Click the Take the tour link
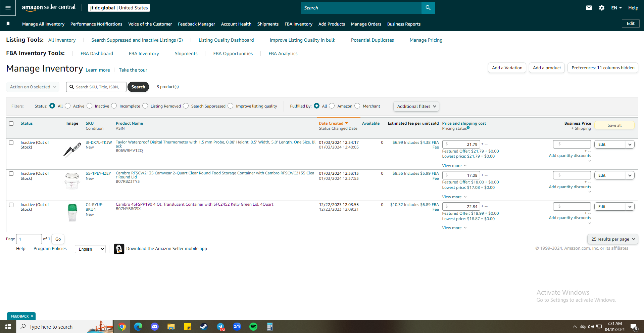 point(133,70)
